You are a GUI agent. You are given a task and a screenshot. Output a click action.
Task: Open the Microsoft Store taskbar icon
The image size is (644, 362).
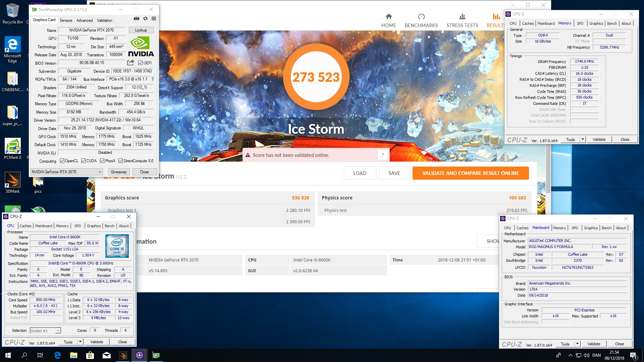click(90, 355)
